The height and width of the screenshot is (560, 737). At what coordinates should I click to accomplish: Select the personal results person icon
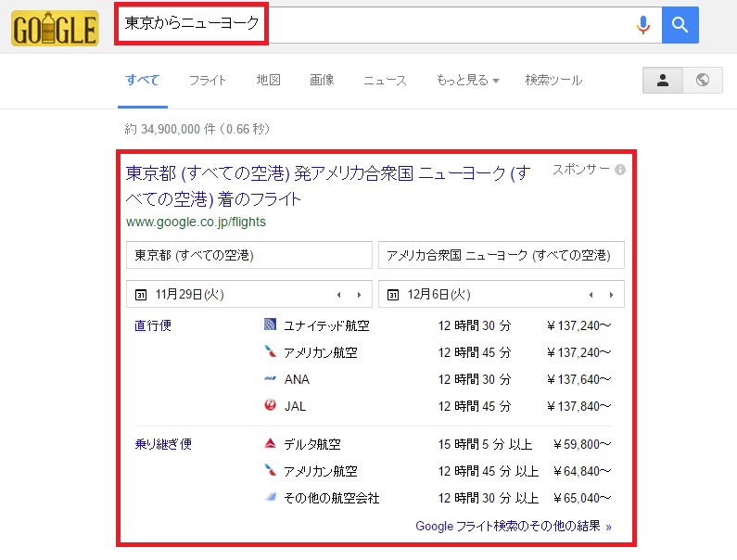(x=663, y=81)
